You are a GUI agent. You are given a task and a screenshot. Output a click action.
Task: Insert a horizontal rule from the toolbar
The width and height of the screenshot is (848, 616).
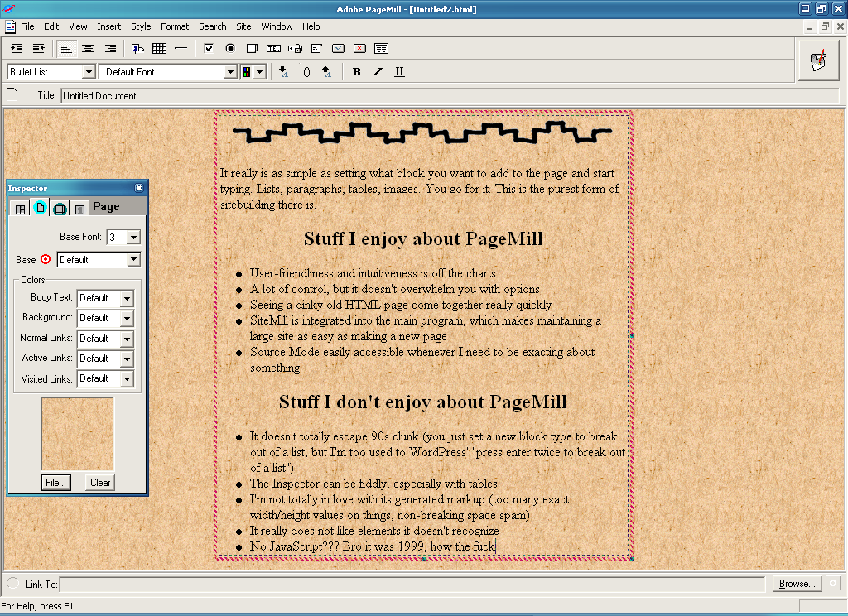point(181,49)
